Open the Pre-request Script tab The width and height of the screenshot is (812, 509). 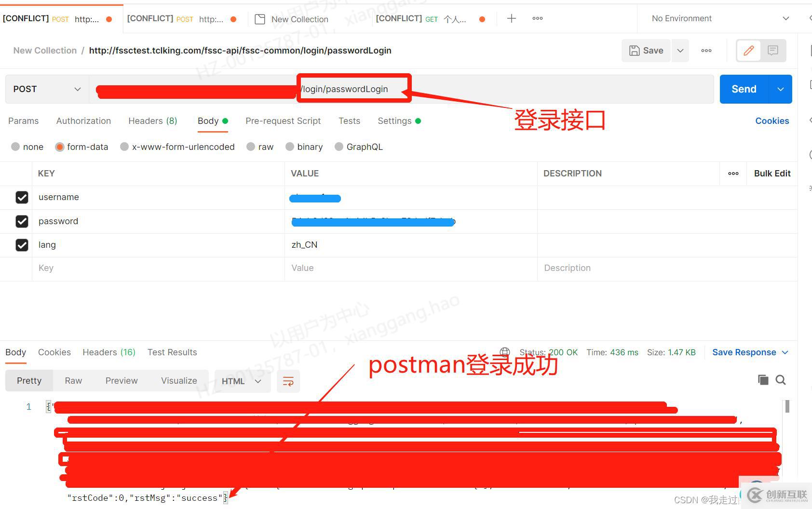point(283,121)
